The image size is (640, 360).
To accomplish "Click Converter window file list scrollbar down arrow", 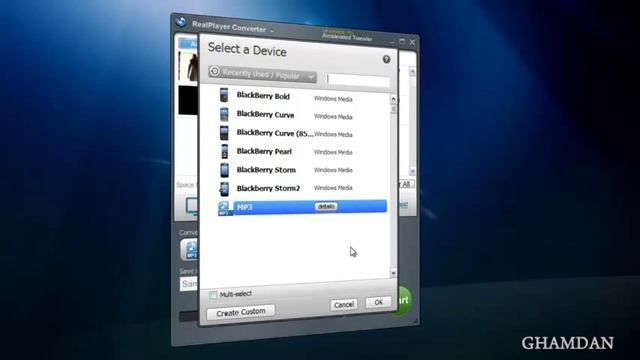I will pos(412,171).
